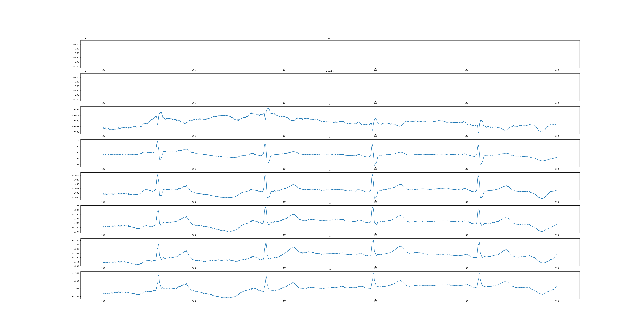Click the 110 x-axis tick under Lead I

click(x=557, y=70)
